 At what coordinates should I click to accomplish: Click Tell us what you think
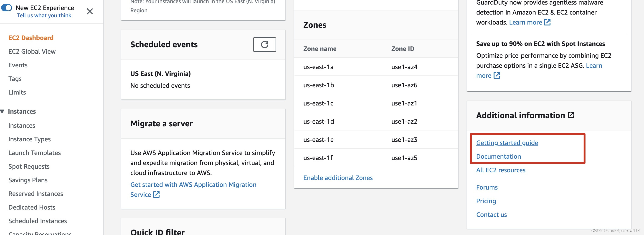pos(44,15)
